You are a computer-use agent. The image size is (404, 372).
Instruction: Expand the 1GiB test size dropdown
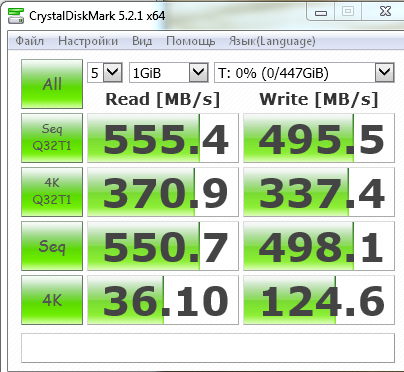click(169, 72)
